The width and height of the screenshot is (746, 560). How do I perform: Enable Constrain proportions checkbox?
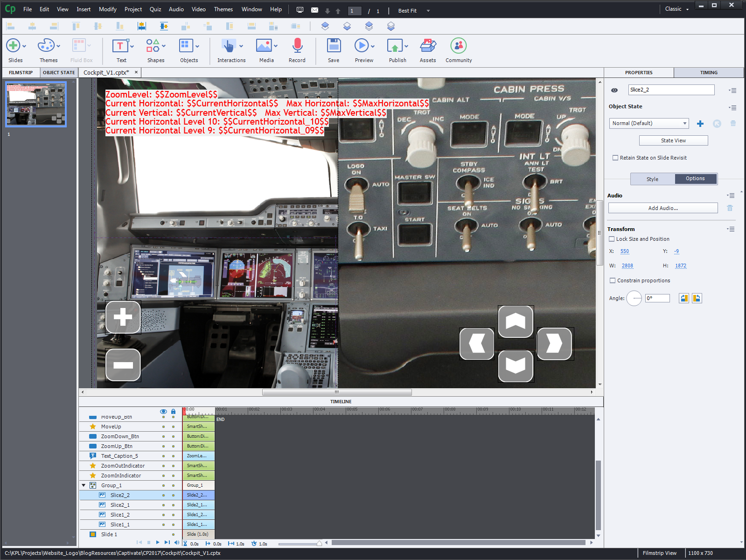(613, 280)
